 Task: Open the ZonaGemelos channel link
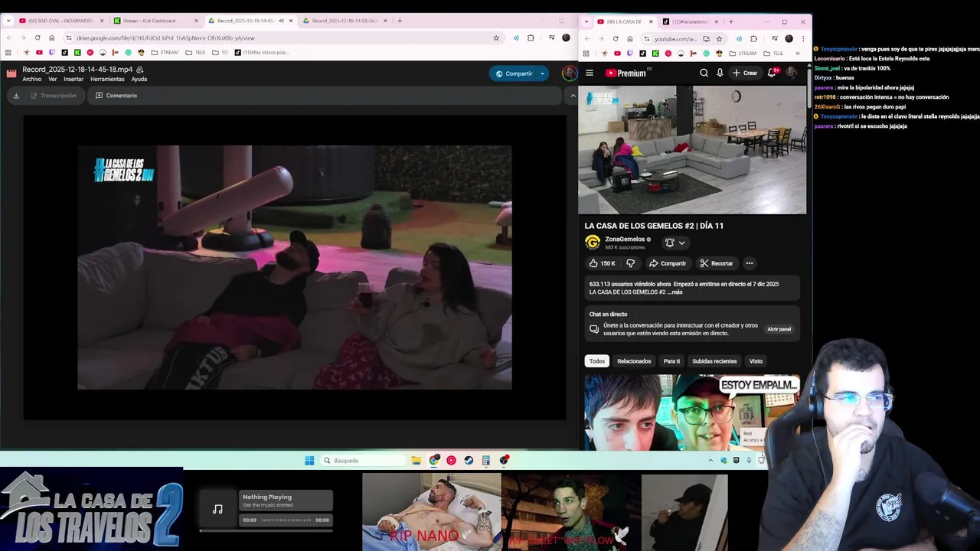pyautogui.click(x=625, y=240)
